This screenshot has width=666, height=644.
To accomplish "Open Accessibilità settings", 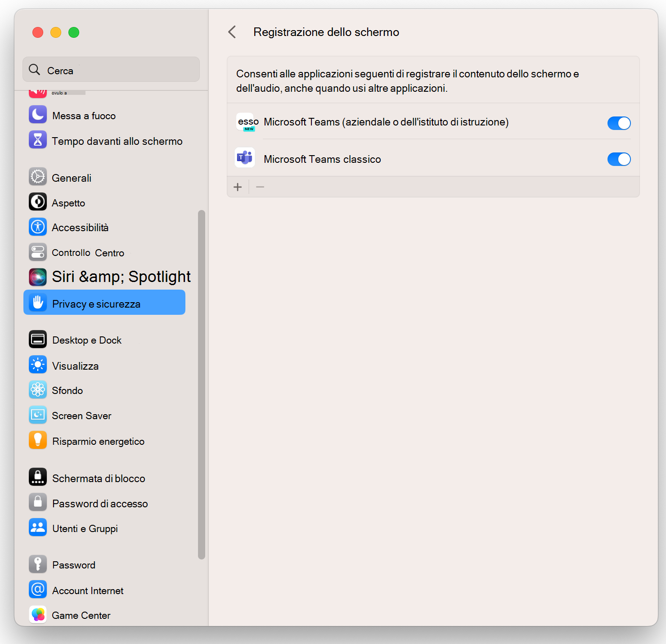I will [x=80, y=227].
